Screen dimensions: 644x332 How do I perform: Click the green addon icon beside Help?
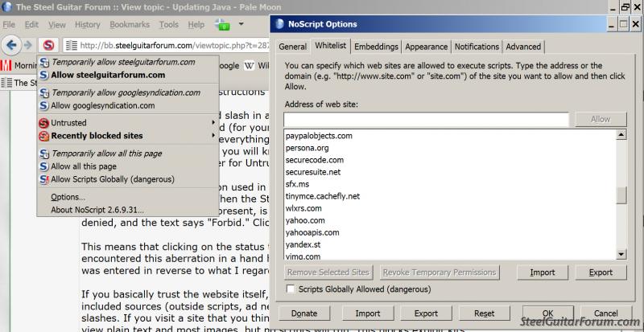(222, 25)
